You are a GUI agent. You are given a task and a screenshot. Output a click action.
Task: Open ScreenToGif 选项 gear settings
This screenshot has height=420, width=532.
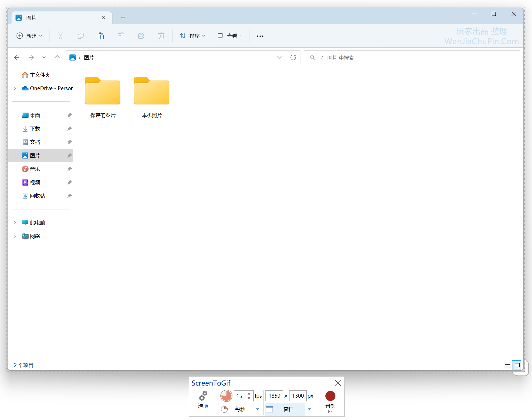coord(203,400)
